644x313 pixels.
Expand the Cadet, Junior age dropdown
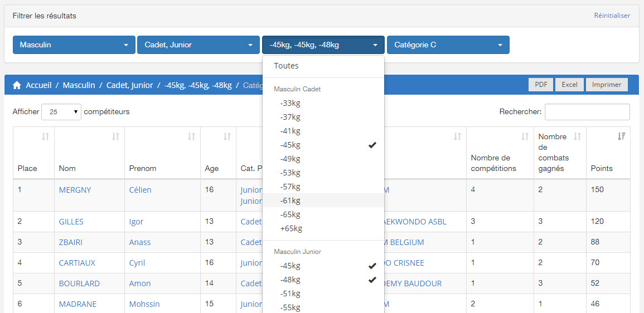[x=198, y=45]
